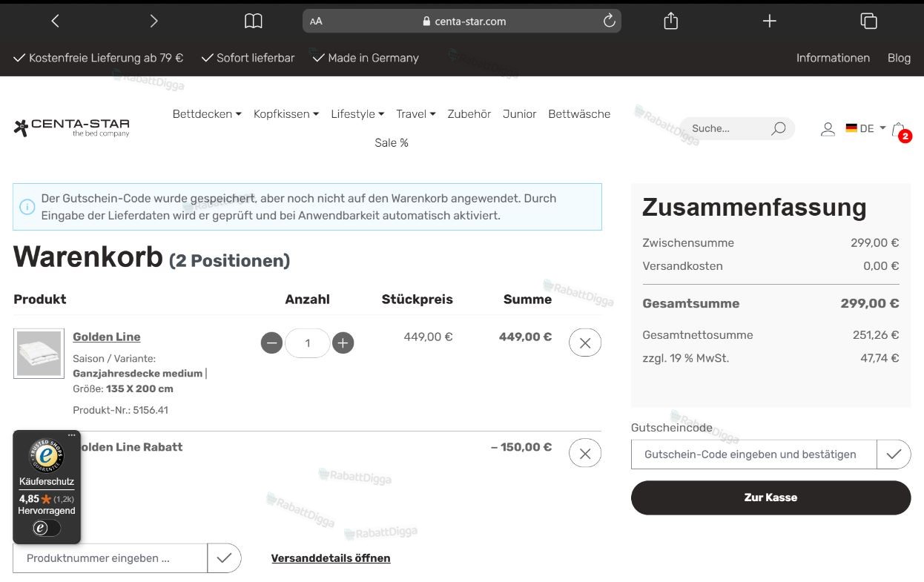Confirm product number with checkmark button
The image size is (924, 582).
(x=224, y=558)
